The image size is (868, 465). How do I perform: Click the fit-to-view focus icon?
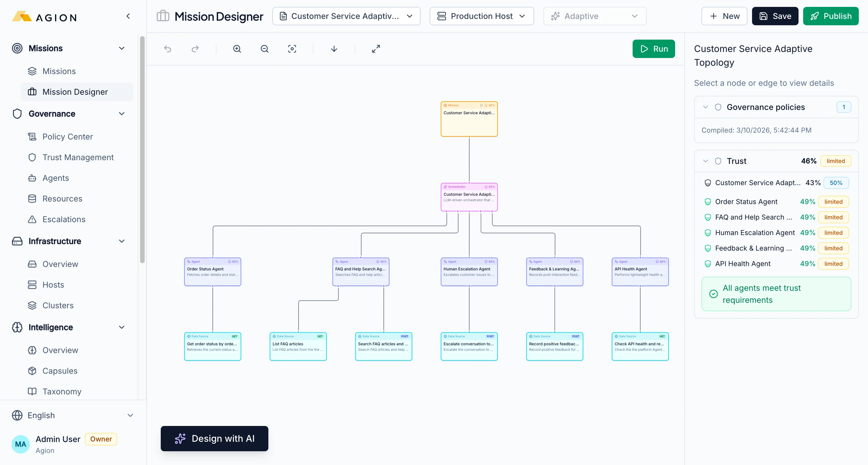point(292,49)
